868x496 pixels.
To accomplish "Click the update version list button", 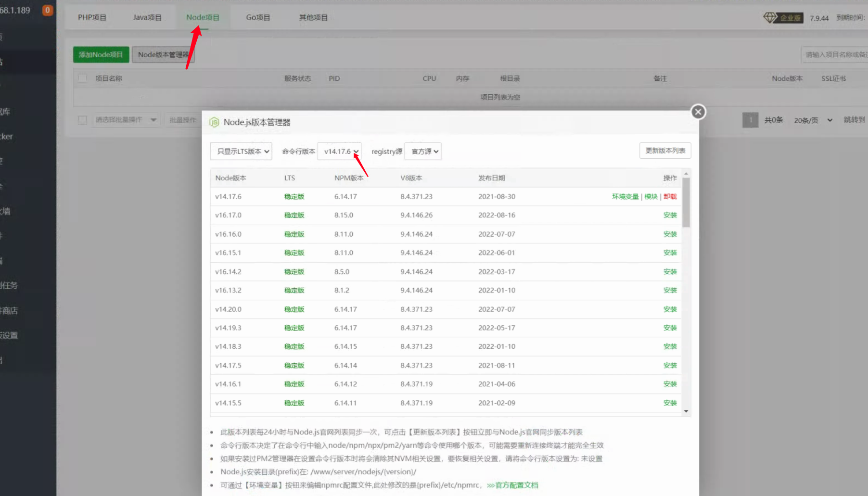I will 665,151.
